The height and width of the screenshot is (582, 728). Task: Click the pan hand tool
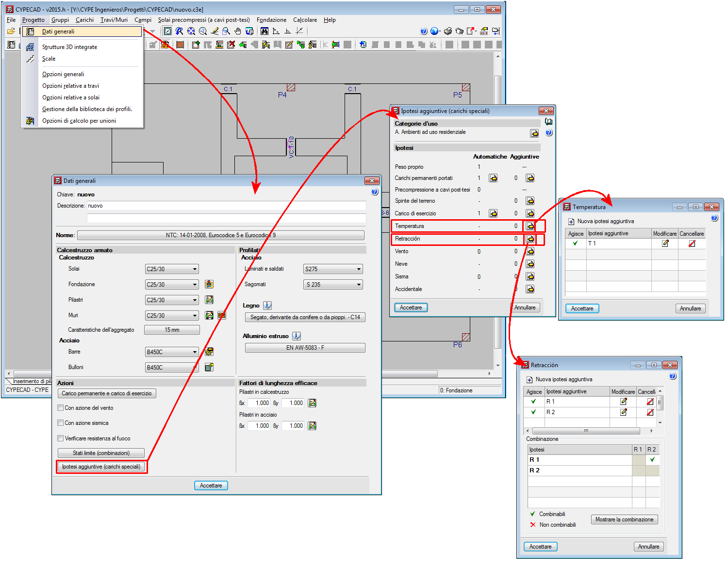coord(238,31)
